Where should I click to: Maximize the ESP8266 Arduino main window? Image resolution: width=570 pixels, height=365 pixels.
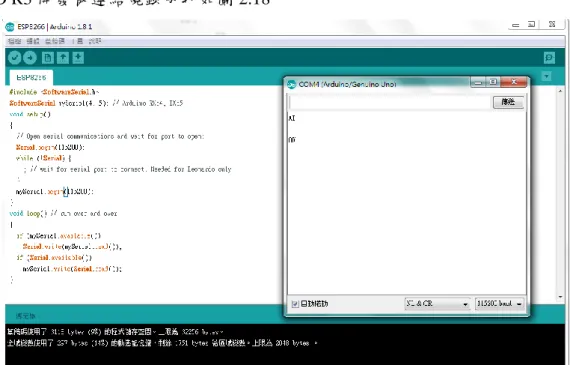531,25
